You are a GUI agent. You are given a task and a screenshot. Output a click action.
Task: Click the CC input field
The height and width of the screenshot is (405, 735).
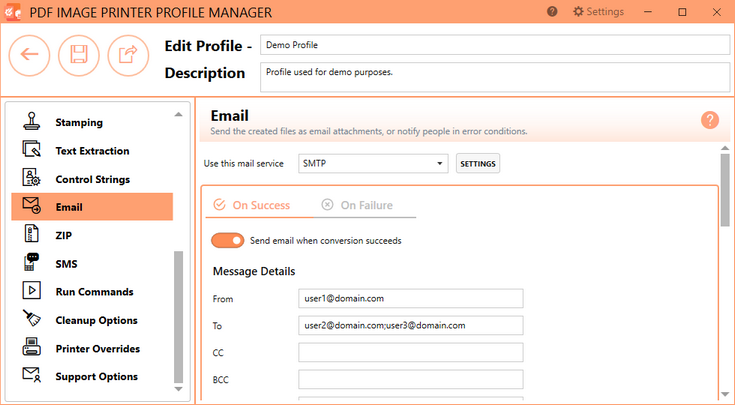click(x=411, y=352)
